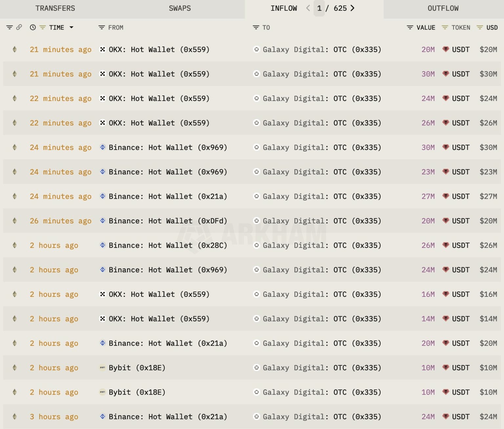Click the USDT token icon on the 27M row
The height and width of the screenshot is (429, 504).
coord(446,196)
